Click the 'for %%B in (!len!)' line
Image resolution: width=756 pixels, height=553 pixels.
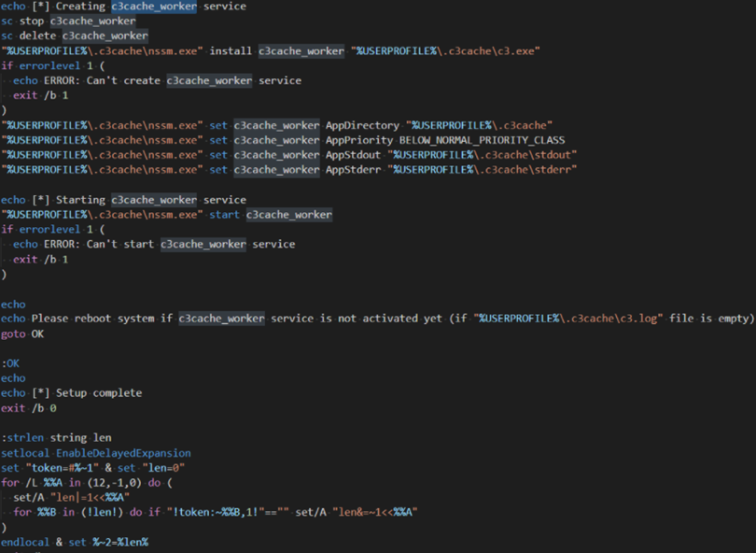[215, 512]
